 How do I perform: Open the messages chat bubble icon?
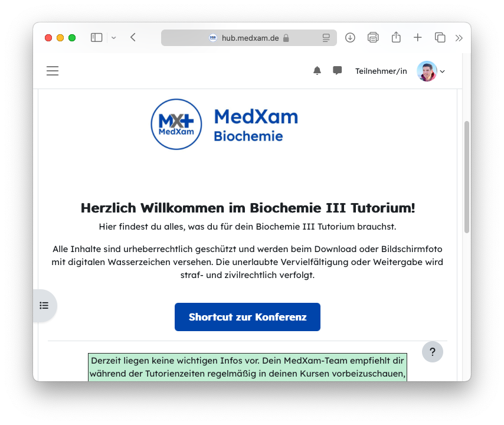coord(337,70)
